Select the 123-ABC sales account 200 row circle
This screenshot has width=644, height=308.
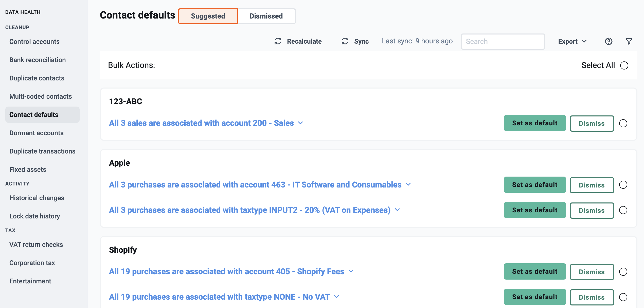(x=623, y=123)
